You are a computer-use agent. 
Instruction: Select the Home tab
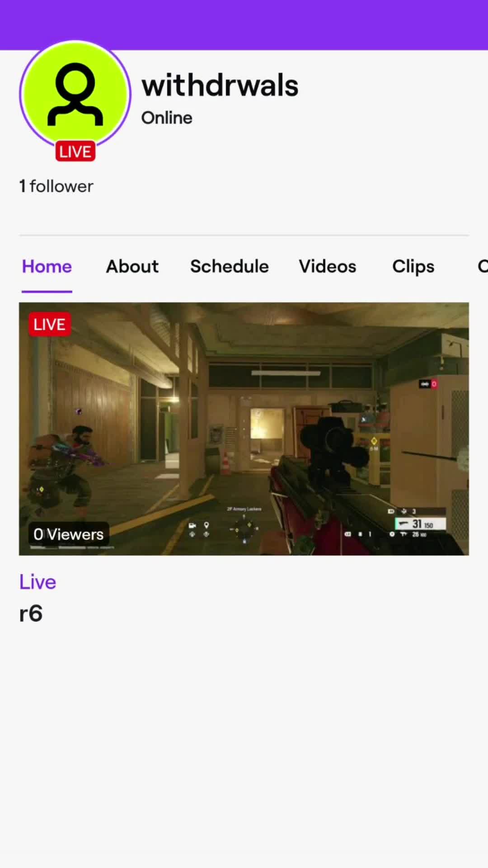tap(47, 266)
